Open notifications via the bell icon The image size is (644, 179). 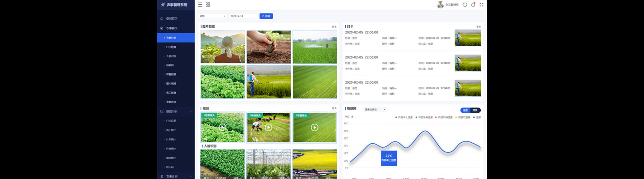tap(473, 4)
